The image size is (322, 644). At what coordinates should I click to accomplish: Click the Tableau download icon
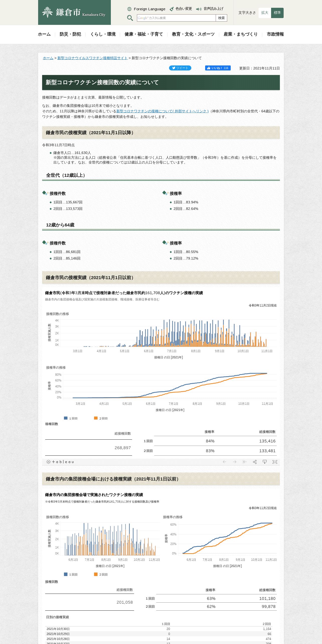265,462
